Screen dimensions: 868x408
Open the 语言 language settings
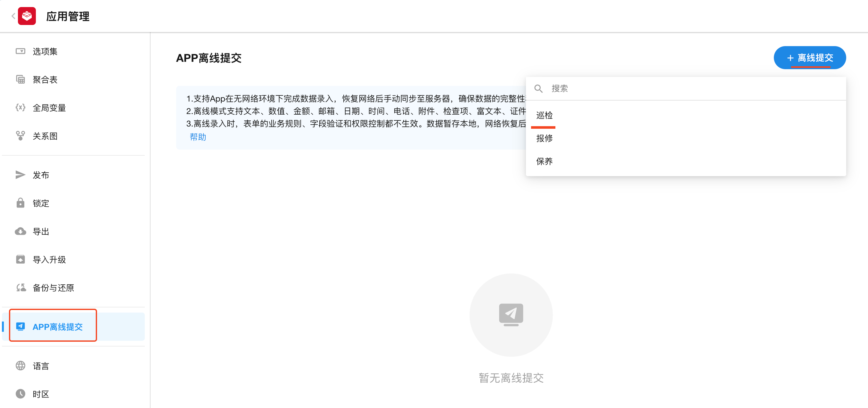[41, 366]
